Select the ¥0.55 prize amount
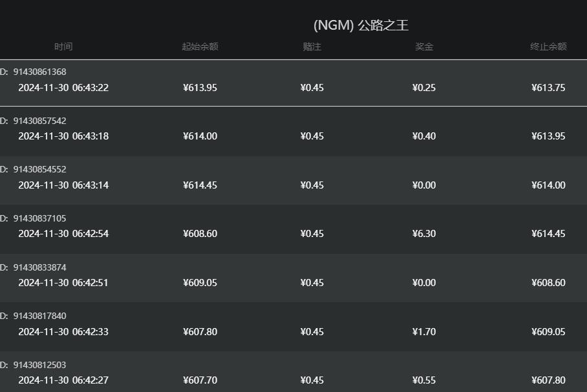 click(x=424, y=380)
